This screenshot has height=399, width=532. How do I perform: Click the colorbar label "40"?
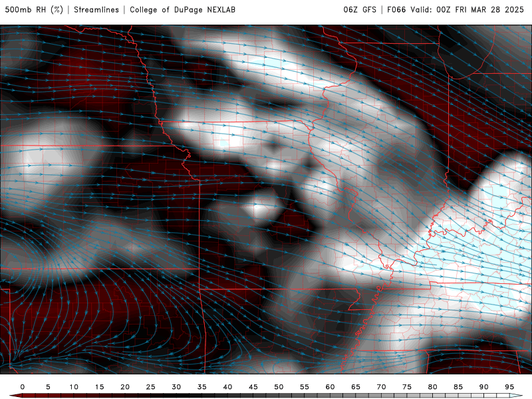pyautogui.click(x=227, y=387)
